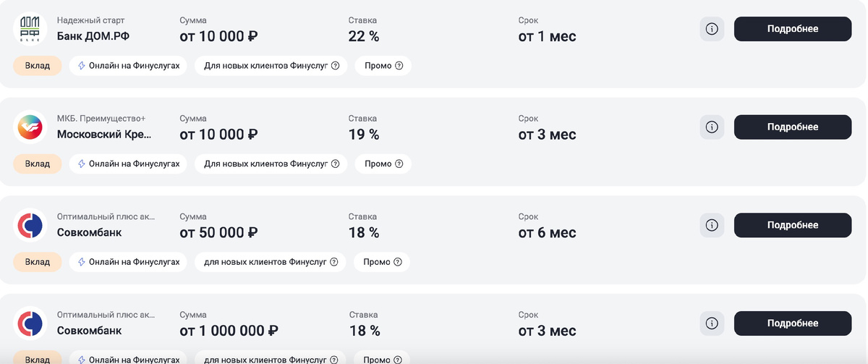This screenshot has height=364, width=868.
Task: Click the Промо tag in the Совкомбанк 6 мес card
Action: (x=377, y=262)
